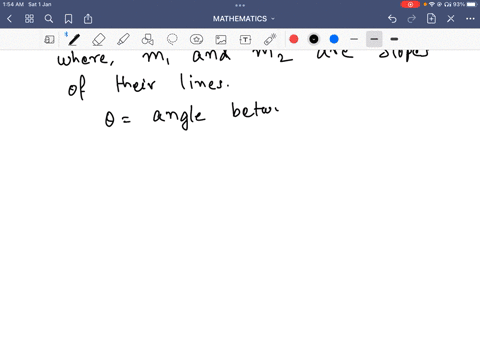Viewport: 480px width, 360px height.
Task: Select the thinnest stroke width
Action: tap(354, 39)
